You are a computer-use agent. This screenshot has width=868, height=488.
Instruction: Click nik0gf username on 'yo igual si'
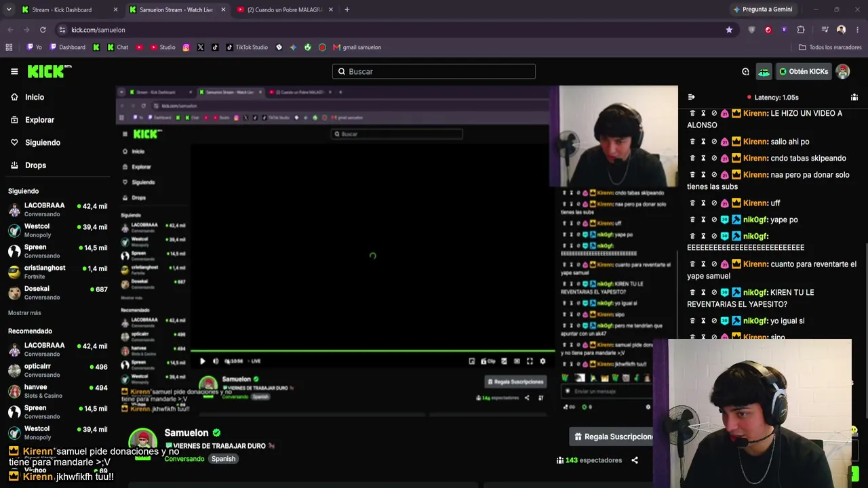(x=755, y=321)
